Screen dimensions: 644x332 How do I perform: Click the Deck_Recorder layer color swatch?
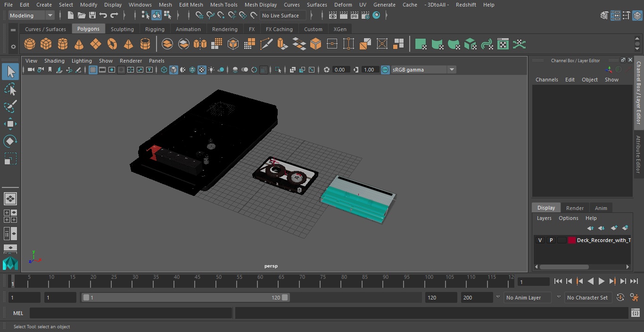572,240
